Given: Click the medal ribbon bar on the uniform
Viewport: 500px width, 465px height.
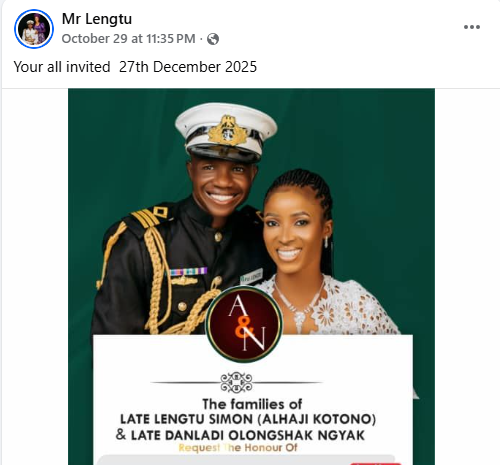Looking at the screenshot, I should [x=188, y=271].
